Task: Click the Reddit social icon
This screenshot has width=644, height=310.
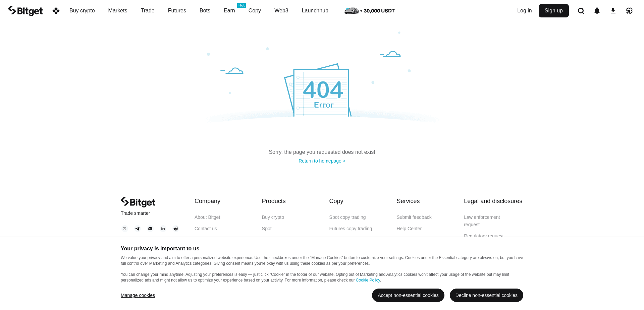Action: click(175, 229)
